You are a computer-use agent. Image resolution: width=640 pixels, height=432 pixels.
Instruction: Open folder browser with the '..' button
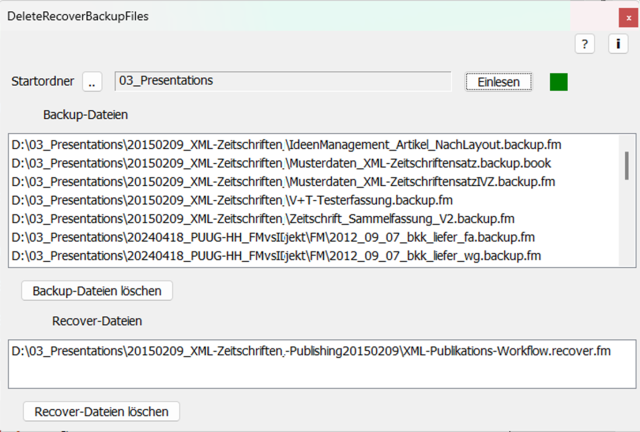(x=92, y=82)
